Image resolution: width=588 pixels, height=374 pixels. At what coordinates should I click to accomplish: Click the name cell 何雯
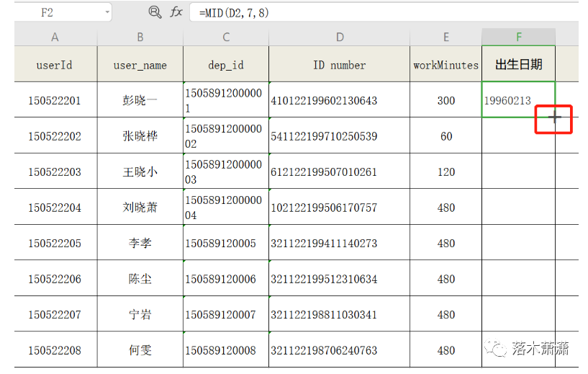[140, 349]
